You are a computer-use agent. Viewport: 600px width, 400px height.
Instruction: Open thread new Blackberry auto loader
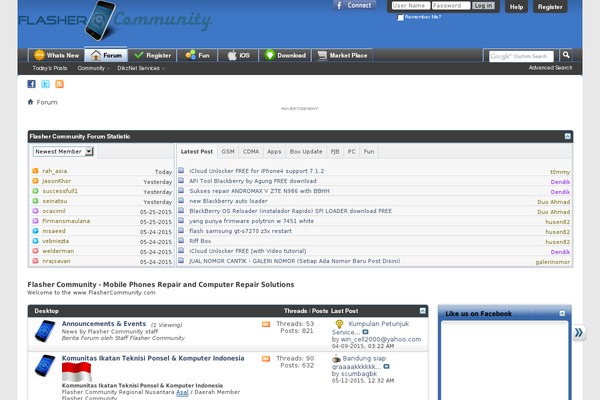(x=228, y=201)
